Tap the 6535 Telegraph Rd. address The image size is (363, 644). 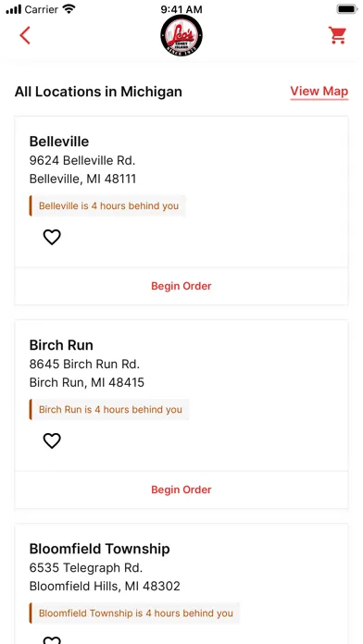tap(86, 567)
